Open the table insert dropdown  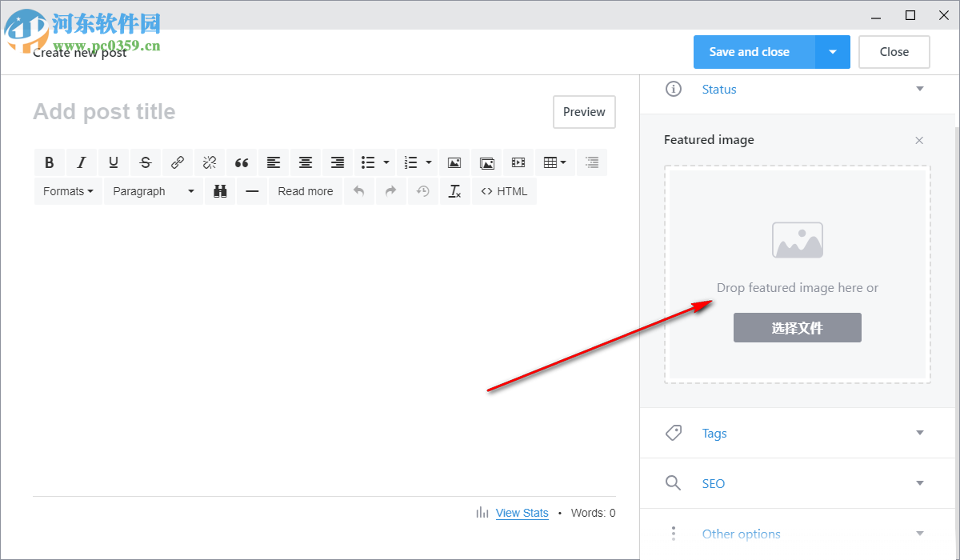[x=554, y=162]
